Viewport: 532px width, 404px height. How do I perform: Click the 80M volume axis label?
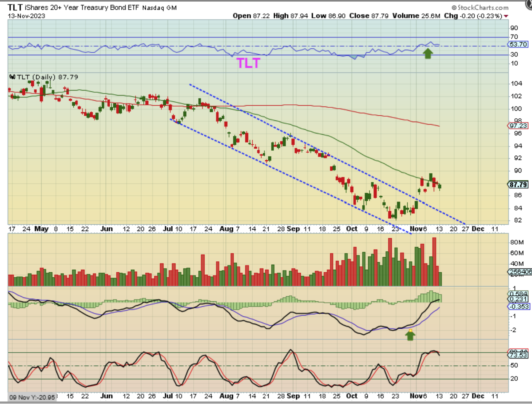pyautogui.click(x=517, y=242)
